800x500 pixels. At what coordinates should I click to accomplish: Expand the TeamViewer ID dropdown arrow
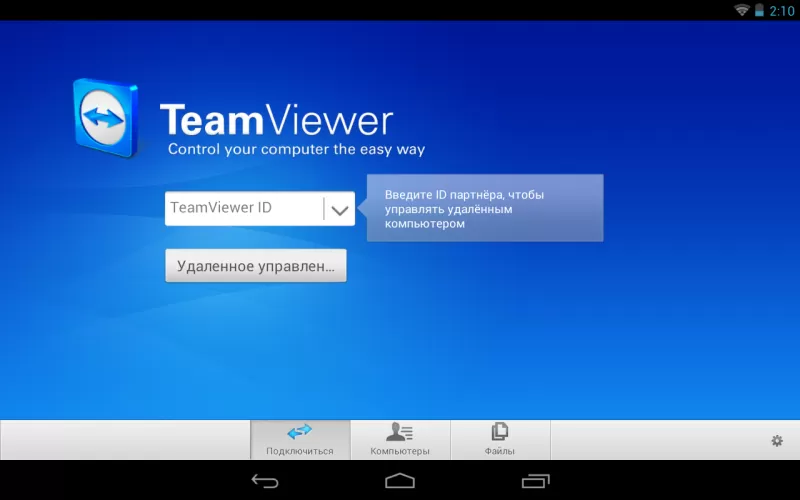click(x=340, y=209)
